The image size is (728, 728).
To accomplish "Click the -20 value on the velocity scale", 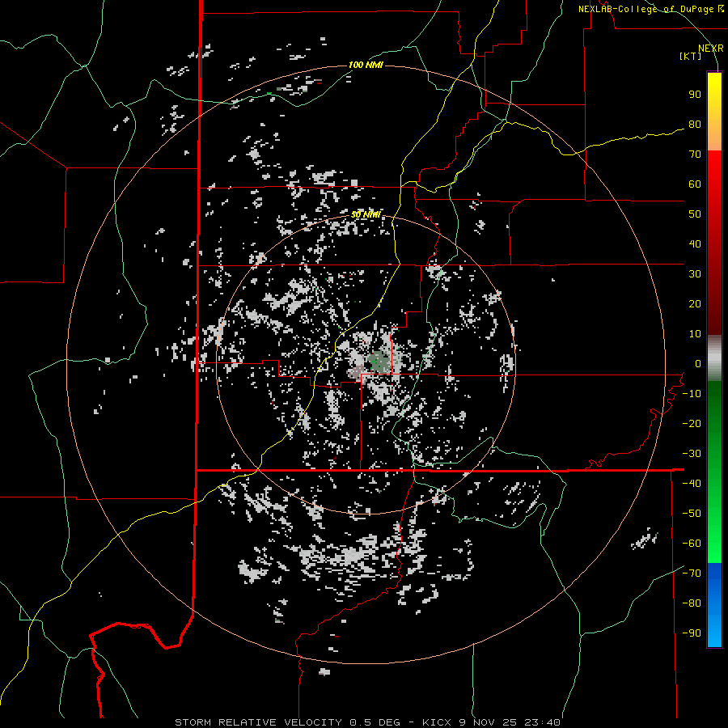I will coord(692,423).
